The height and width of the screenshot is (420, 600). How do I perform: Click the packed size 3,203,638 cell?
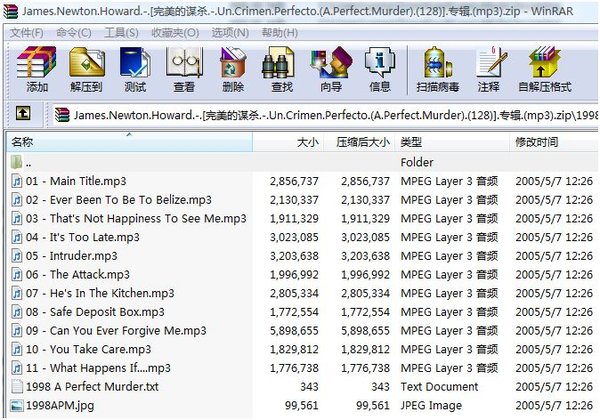point(365,256)
